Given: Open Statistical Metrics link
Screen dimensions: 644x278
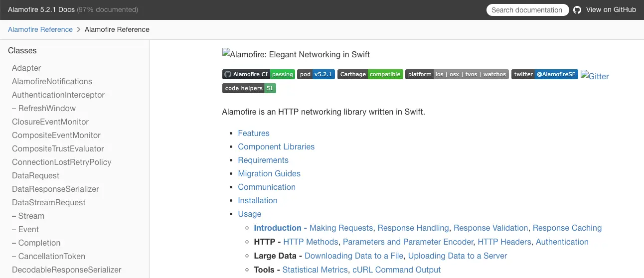Looking at the screenshot, I should click(x=315, y=270).
